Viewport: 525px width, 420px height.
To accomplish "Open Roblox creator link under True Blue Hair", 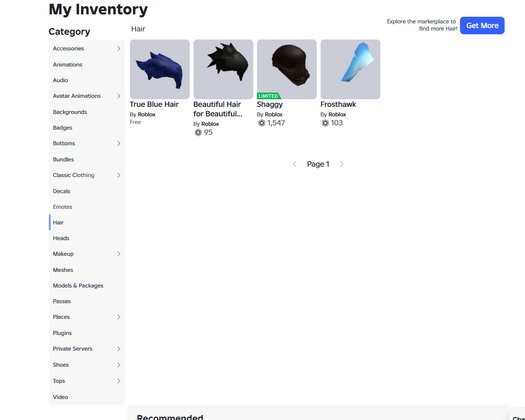I will (x=147, y=115).
